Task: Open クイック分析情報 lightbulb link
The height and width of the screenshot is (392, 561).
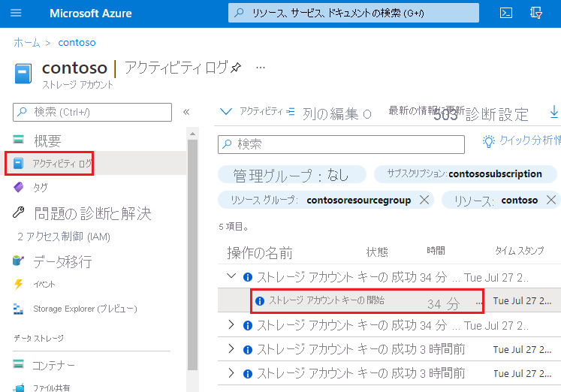Action: pyautogui.click(x=522, y=140)
